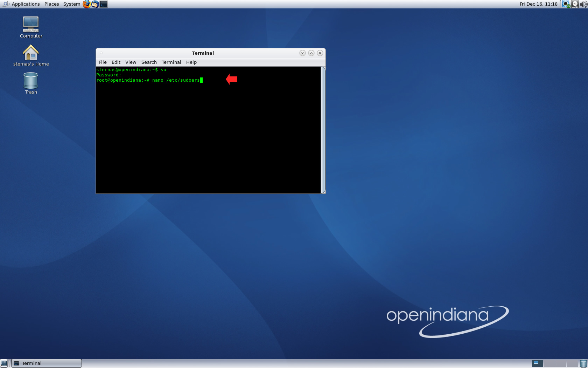Click the Show Desktop icon in bottom panel

pyautogui.click(x=4, y=363)
